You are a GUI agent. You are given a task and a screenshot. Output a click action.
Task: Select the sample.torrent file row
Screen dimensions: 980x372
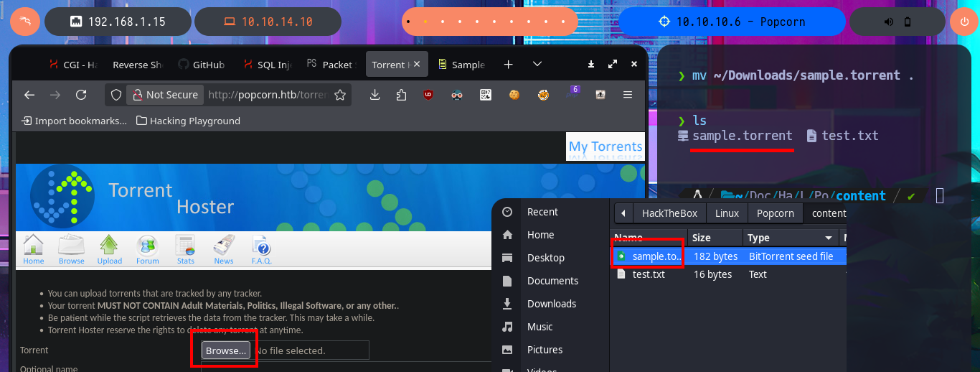[727, 256]
